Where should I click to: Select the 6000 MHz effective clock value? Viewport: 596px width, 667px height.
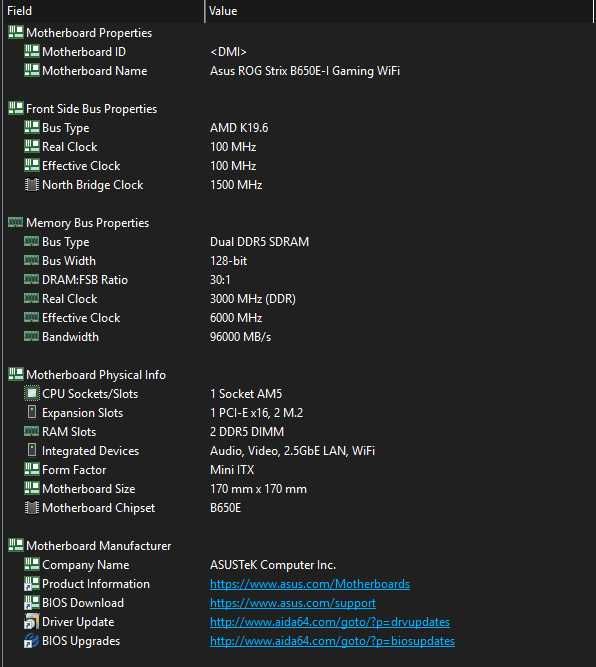(236, 318)
